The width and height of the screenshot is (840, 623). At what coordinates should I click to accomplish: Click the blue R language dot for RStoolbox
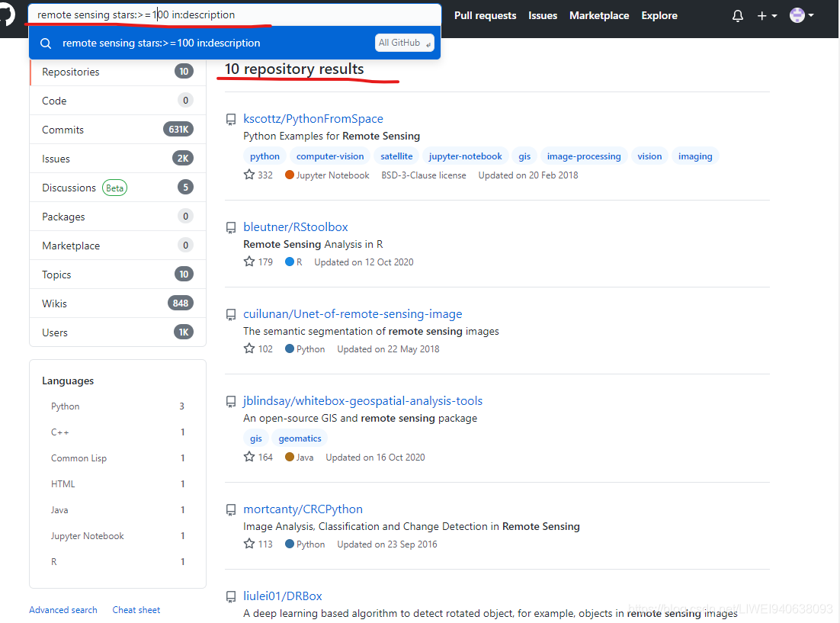tap(290, 262)
